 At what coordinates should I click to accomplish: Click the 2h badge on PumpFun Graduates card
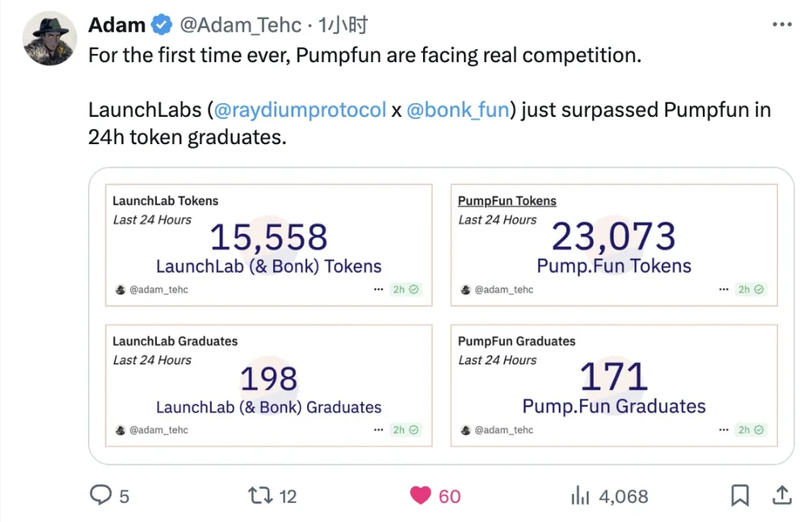click(x=750, y=429)
